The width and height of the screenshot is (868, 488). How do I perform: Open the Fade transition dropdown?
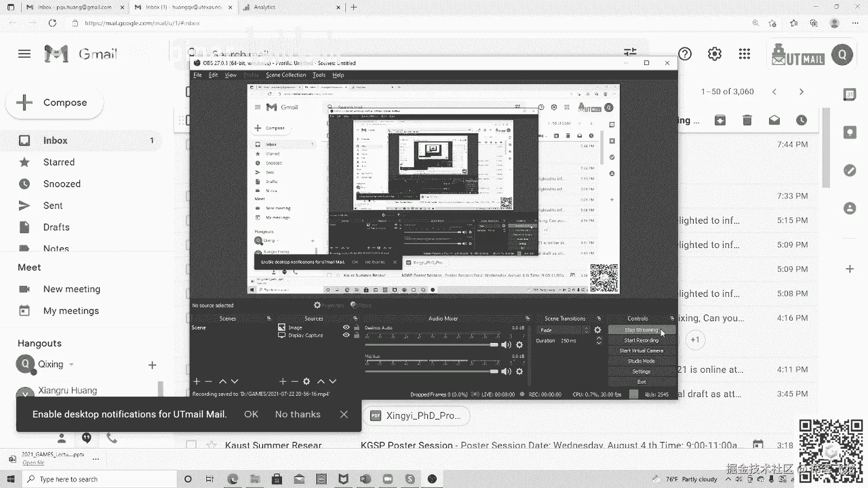(x=563, y=330)
